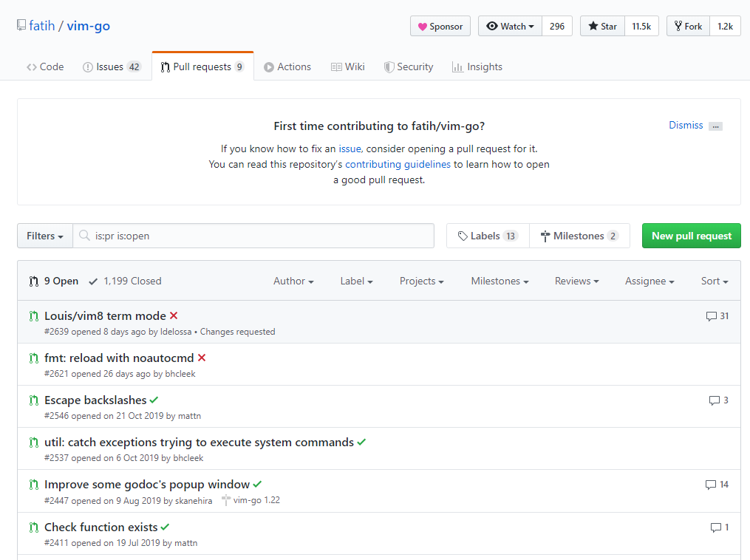This screenshot has width=750, height=560.
Task: Click the comment bubble icon showing 31
Action: [x=711, y=316]
